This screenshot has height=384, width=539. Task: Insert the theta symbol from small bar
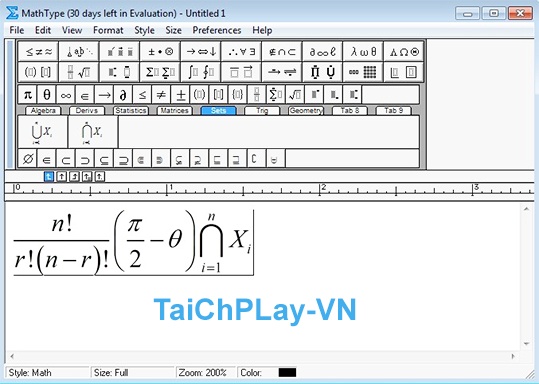coord(47,95)
